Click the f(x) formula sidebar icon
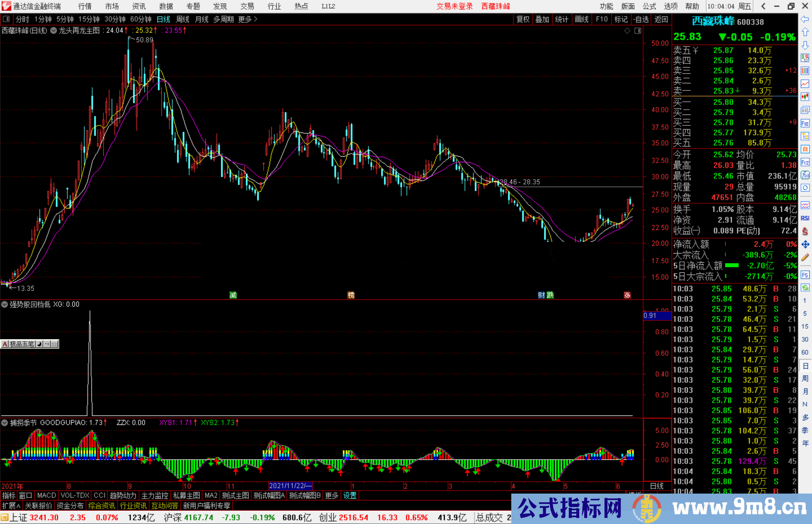Screen dimensions: 812x524 coord(804,175)
